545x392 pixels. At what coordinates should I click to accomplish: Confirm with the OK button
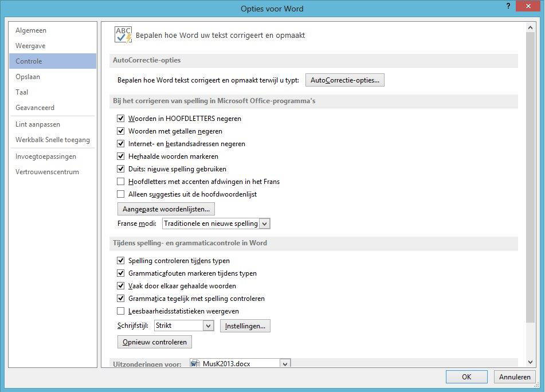[466, 377]
